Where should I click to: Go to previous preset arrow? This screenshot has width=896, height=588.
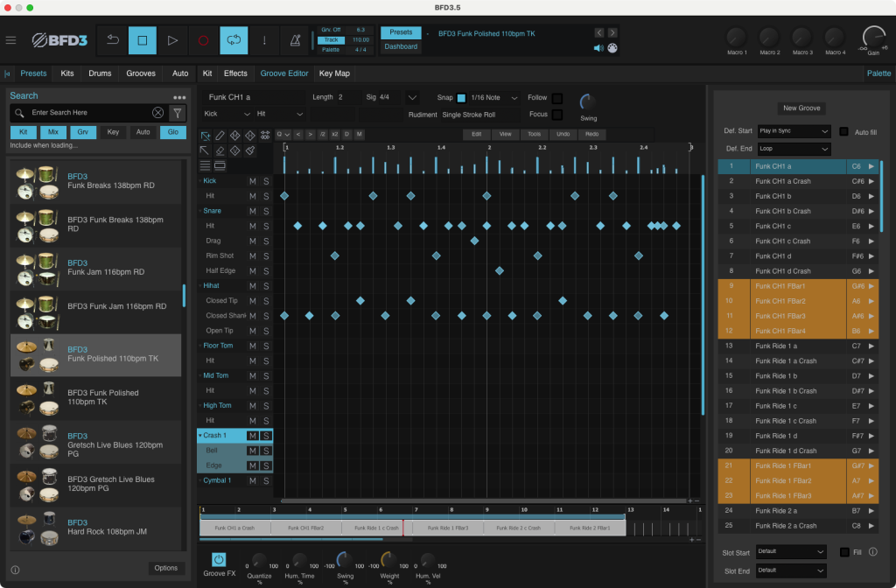coord(598,32)
